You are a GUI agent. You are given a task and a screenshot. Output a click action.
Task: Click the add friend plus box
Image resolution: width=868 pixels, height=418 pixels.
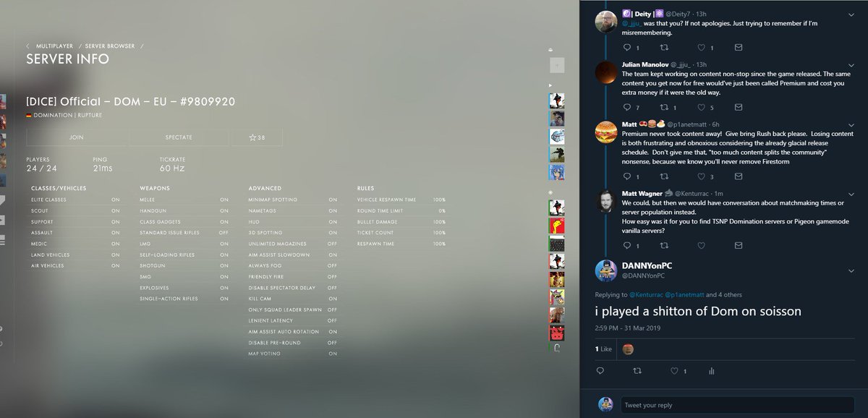coord(557,65)
